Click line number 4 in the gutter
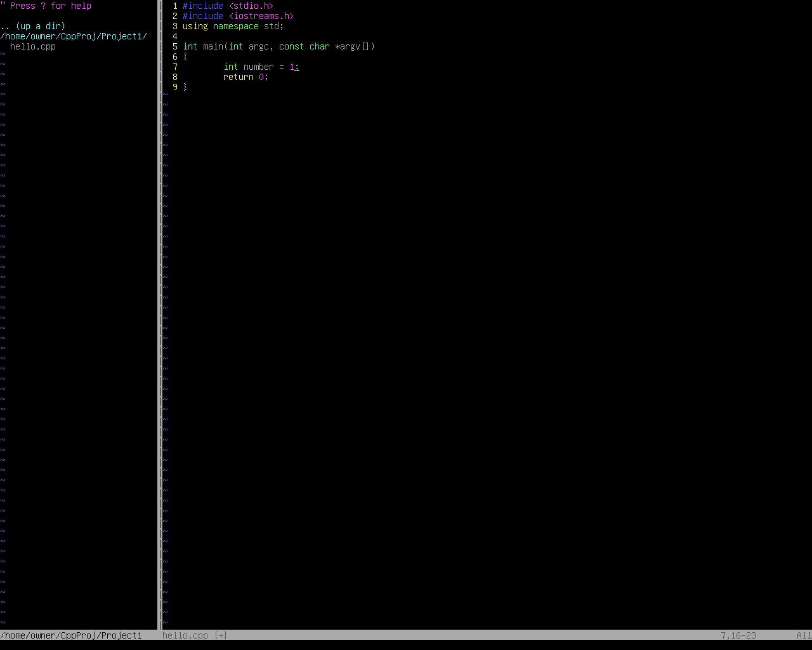This screenshot has height=650, width=812. (175, 36)
